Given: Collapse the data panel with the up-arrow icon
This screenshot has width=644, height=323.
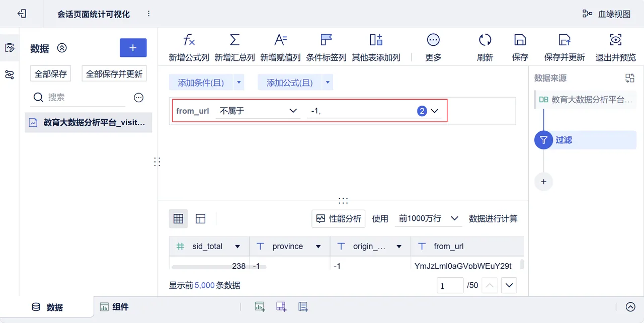Looking at the screenshot, I should [x=62, y=48].
